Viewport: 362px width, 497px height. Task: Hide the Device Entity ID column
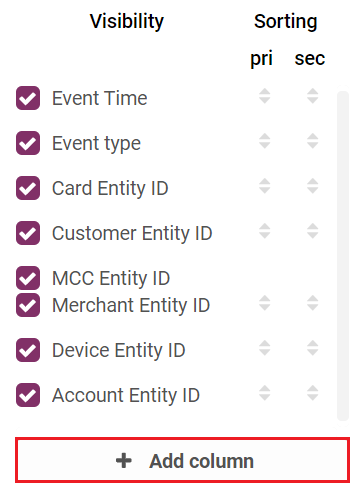click(x=28, y=350)
